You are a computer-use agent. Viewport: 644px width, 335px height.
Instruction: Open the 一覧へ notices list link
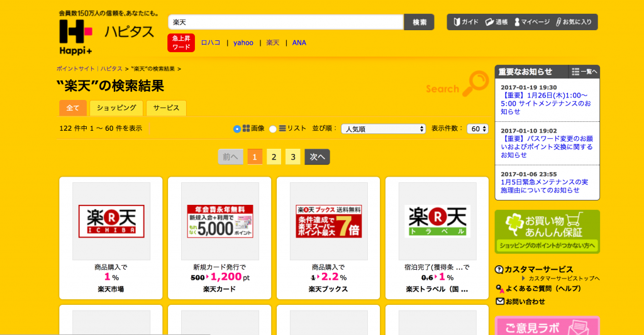584,72
